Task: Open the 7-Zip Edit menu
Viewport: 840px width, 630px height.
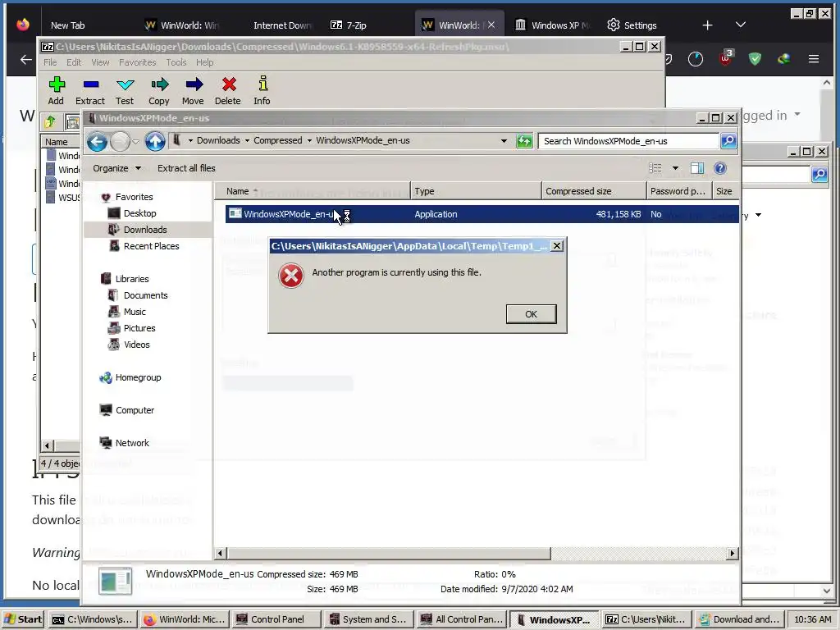Action: click(74, 62)
